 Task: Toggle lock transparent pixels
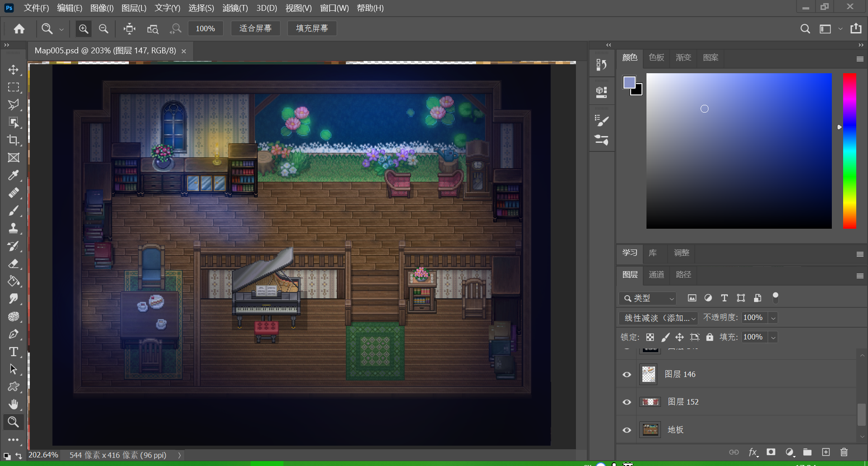click(650, 337)
